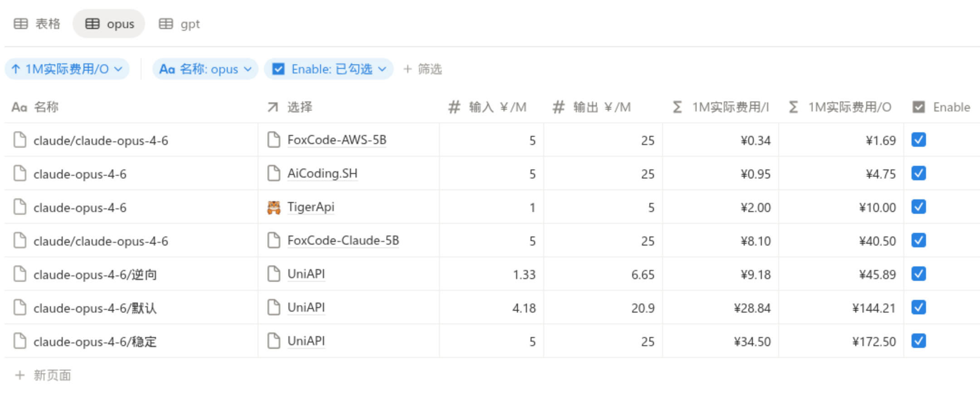This screenshot has width=980, height=405.
Task: Switch to the 表格 view tab
Action: click(37, 24)
